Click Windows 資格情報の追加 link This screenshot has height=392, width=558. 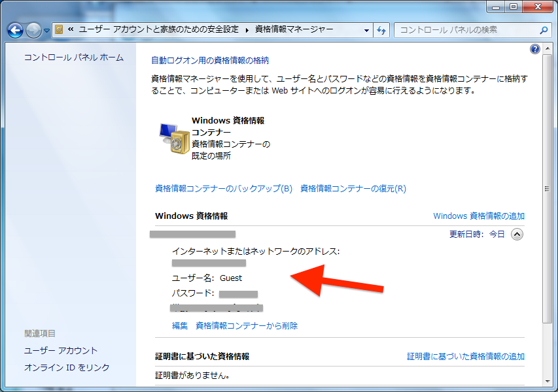(479, 216)
